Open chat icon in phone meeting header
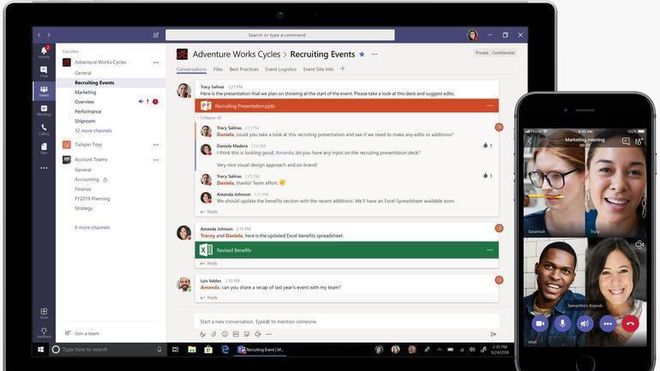Screen dimensions: 660x371 (x=626, y=141)
